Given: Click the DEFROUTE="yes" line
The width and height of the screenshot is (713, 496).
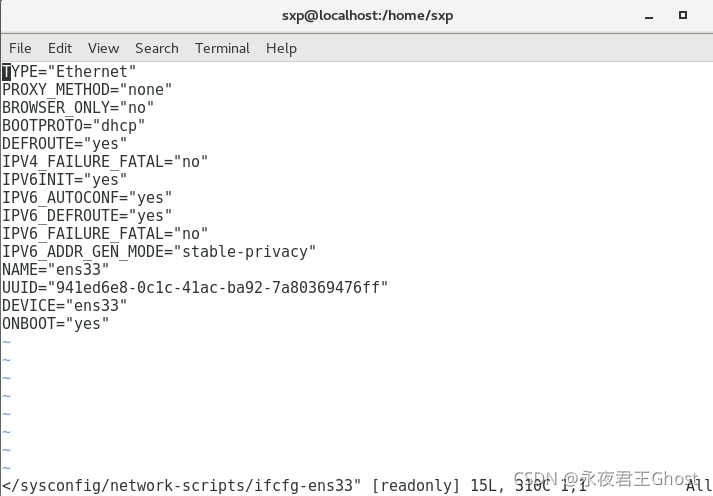Looking at the screenshot, I should tap(65, 144).
